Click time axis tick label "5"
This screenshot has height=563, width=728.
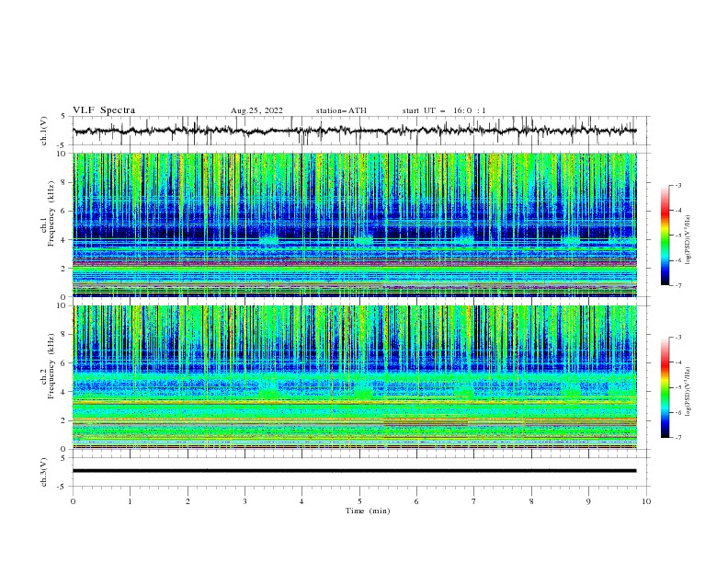click(359, 501)
